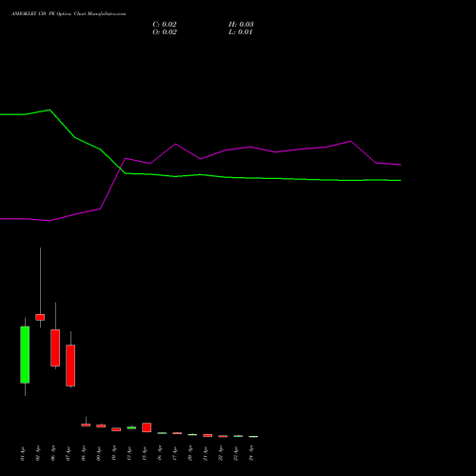Select the small red candle for 02 Apr
The height and width of the screenshot is (476, 476).
coord(40,317)
